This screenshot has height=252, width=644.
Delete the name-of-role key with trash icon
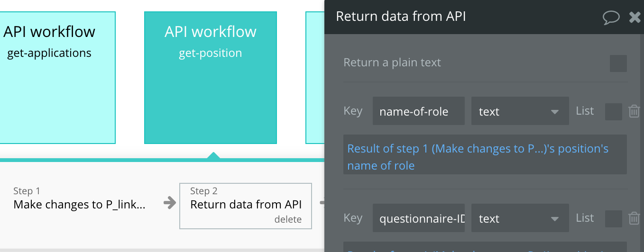coord(634,111)
